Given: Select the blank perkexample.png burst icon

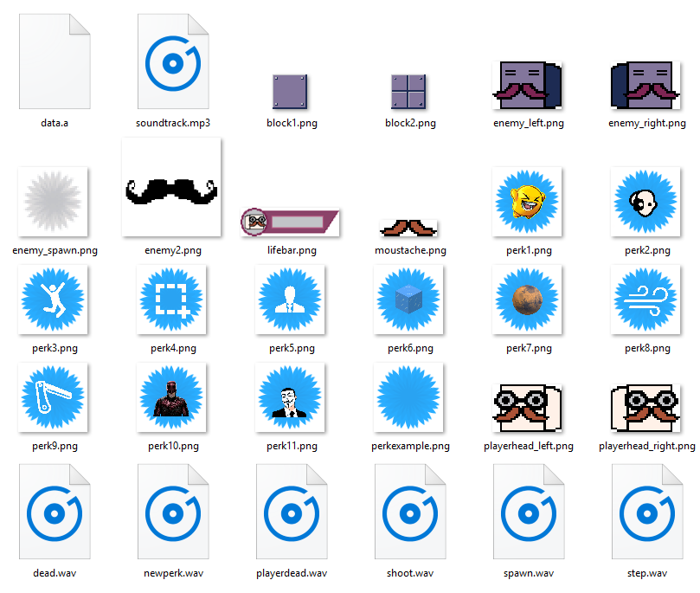Looking at the screenshot, I should (x=408, y=397).
